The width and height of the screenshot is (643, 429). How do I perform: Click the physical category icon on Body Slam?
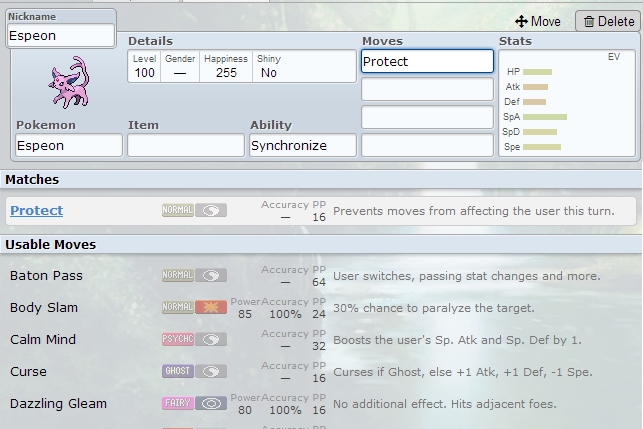[211, 307]
